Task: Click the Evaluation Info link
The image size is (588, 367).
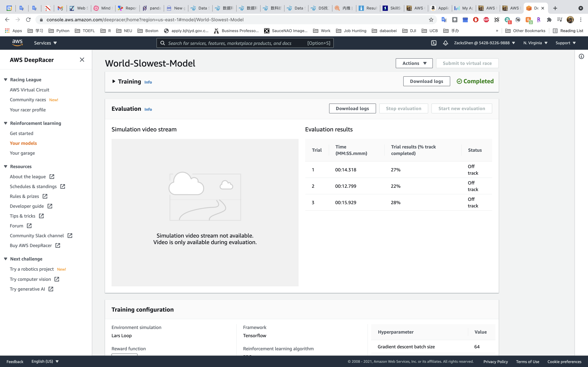Action: [x=148, y=109]
